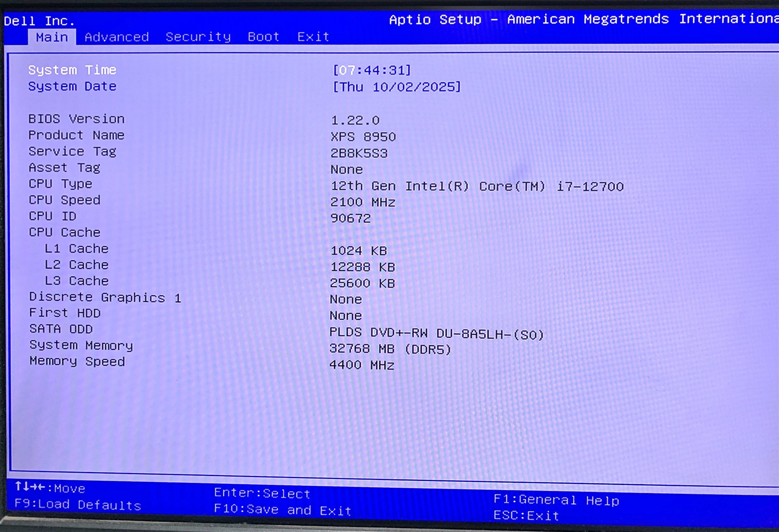Click ESC:Exit in the footer
The height and width of the screenshot is (532, 779).
[526, 515]
